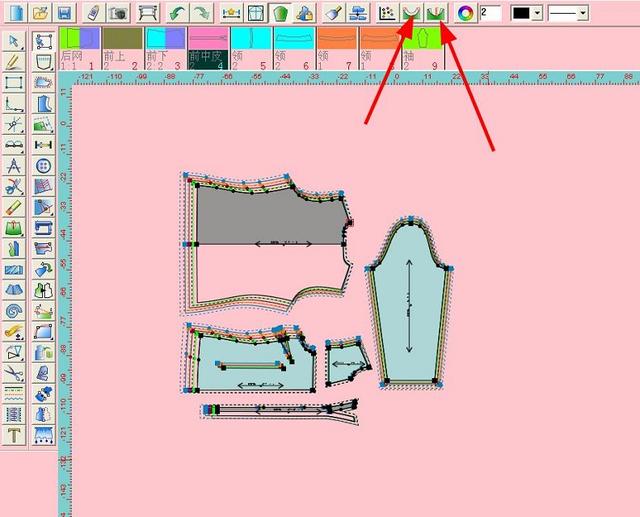Viewport: 640px width, 517px height.
Task: Click the New file icon
Action: click(16, 13)
